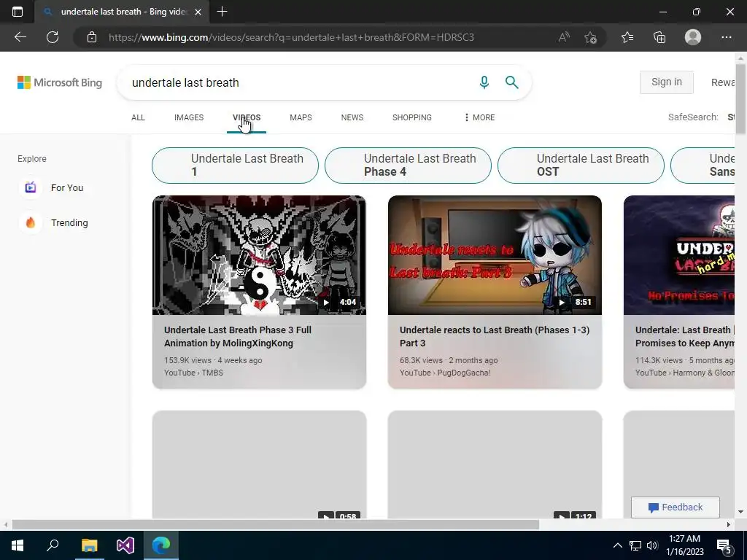Switch to the NEWS tab
The height and width of the screenshot is (560, 747).
(352, 117)
